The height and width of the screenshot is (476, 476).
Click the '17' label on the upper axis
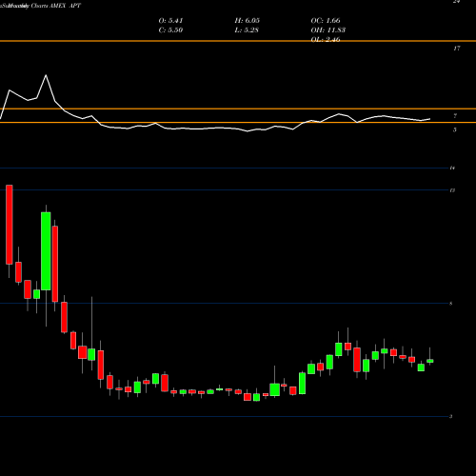[457, 49]
